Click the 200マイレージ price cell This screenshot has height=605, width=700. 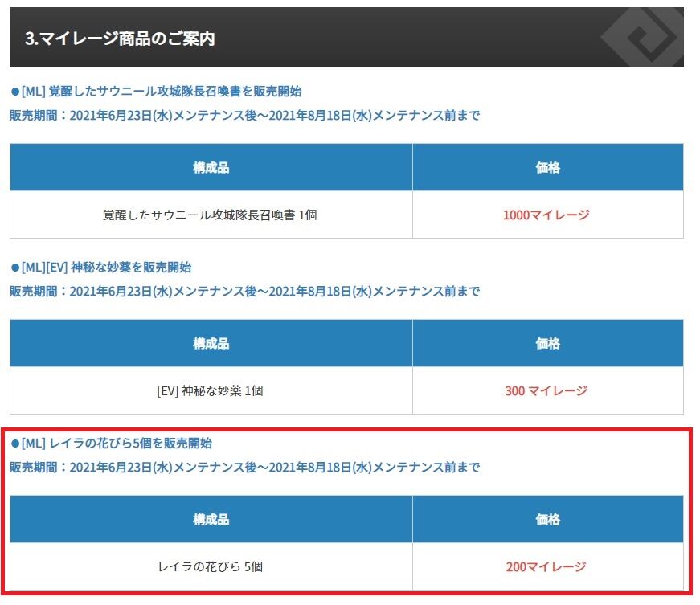(548, 566)
